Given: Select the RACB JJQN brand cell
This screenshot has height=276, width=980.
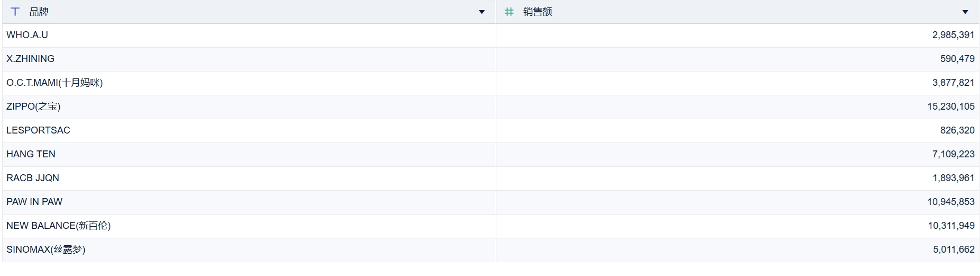Looking at the screenshot, I should 249,179.
